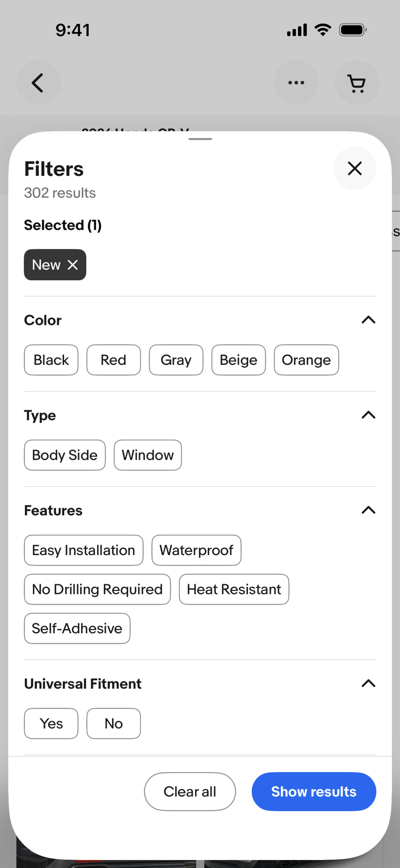The width and height of the screenshot is (400, 868).
Task: Tap the sheet drag handle bar
Action: click(200, 139)
